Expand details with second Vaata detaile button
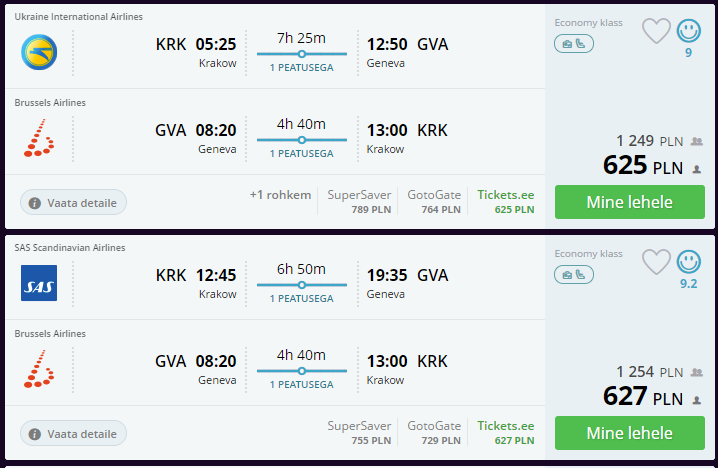The image size is (718, 468). pos(73,433)
